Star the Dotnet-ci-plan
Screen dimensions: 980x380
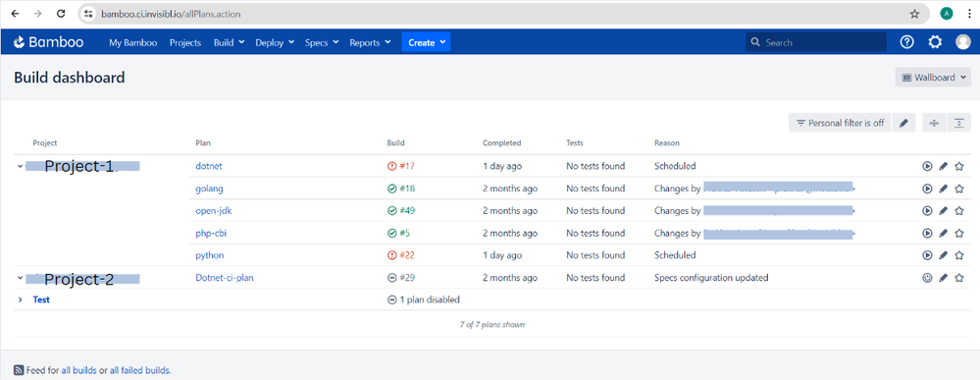pos(959,277)
